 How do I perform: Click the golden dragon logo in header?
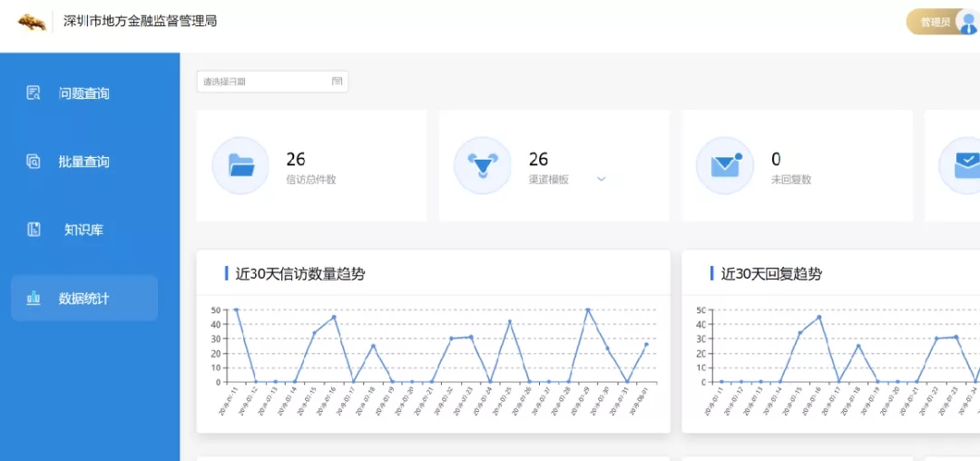pyautogui.click(x=32, y=23)
